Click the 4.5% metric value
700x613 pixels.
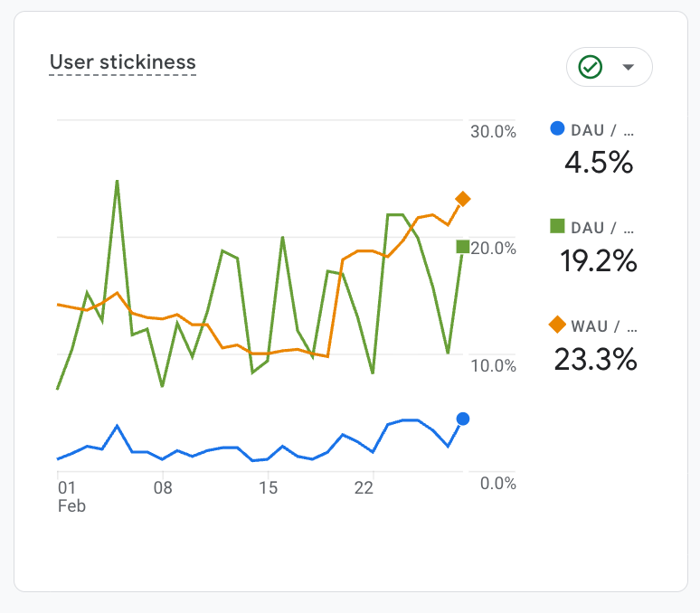[598, 163]
